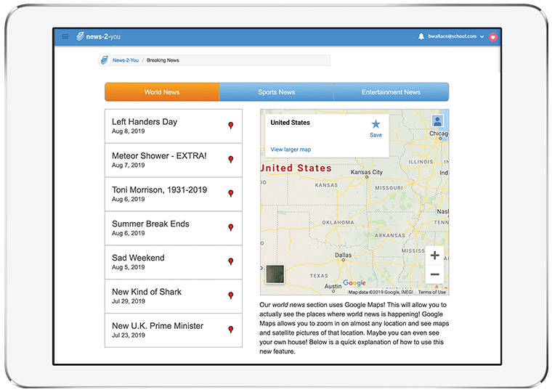Zoom out on the map
This screenshot has width=552, height=392.
[x=435, y=274]
